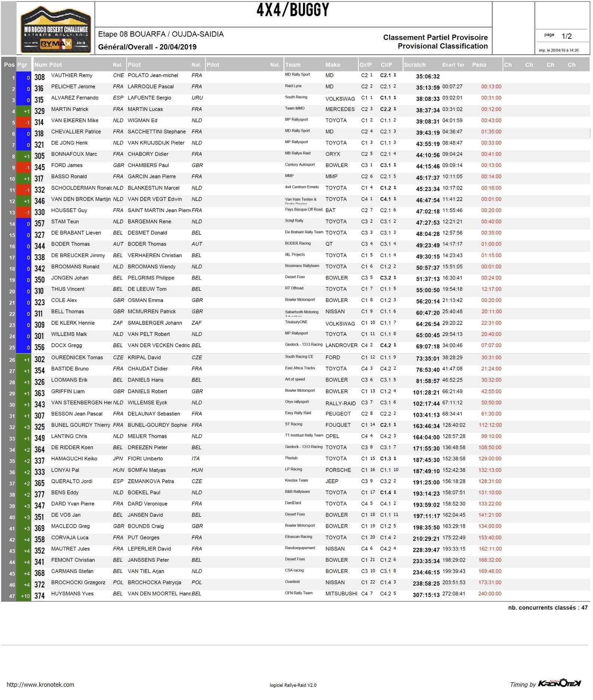Click penalty 01:15:00 for car 338
Image resolution: width=593 pixels, height=700 pixels.
(x=491, y=255)
